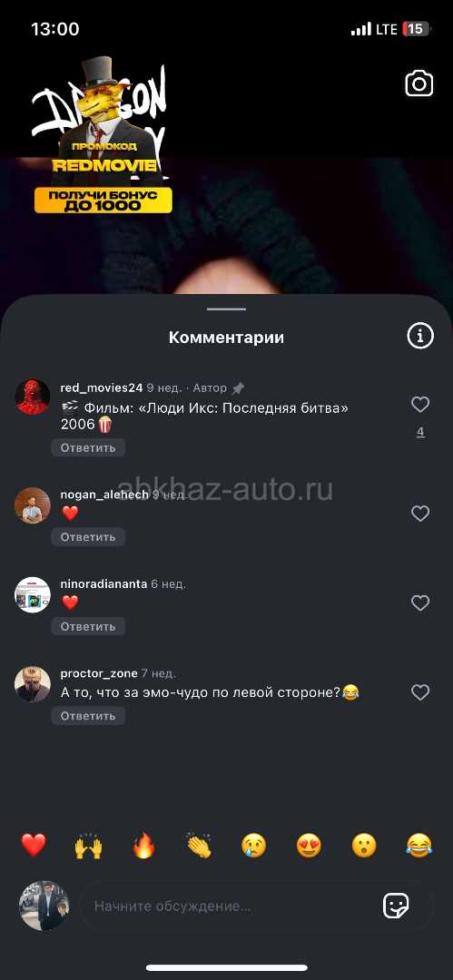Like the red_movies24 pinned comment
Screen dimensions: 453x980
pyautogui.click(x=419, y=405)
